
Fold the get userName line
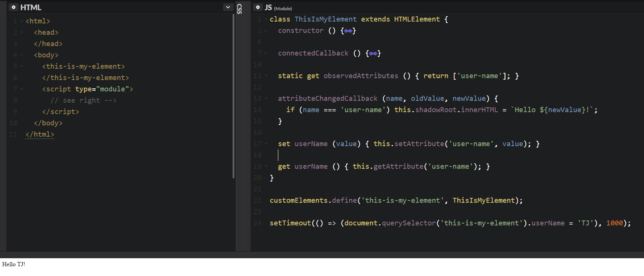[x=266, y=167]
